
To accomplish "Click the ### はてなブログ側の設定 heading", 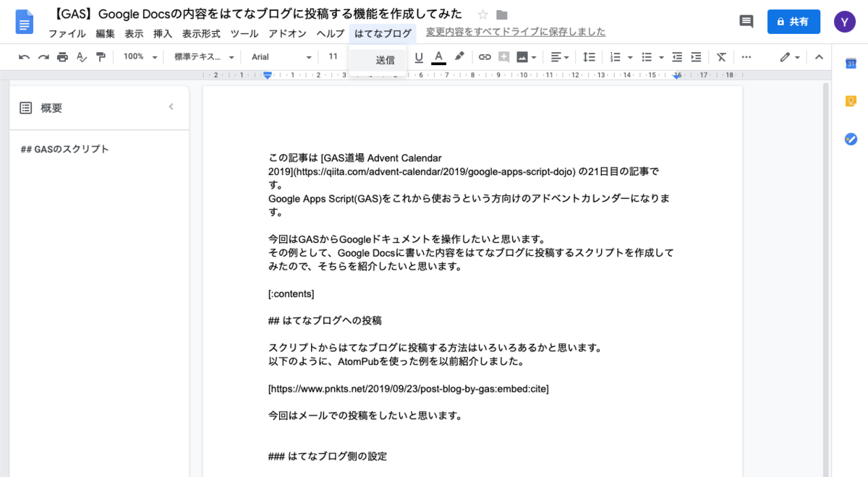I will pyautogui.click(x=328, y=457).
